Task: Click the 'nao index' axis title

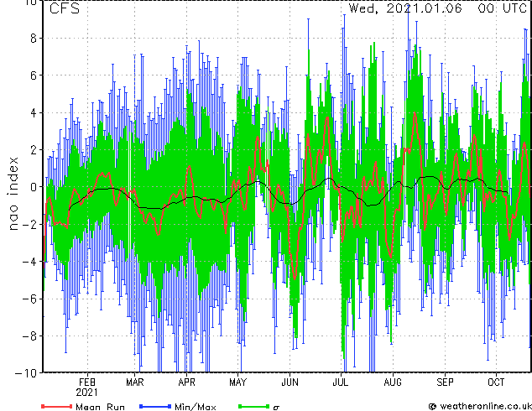Action: click(13, 194)
